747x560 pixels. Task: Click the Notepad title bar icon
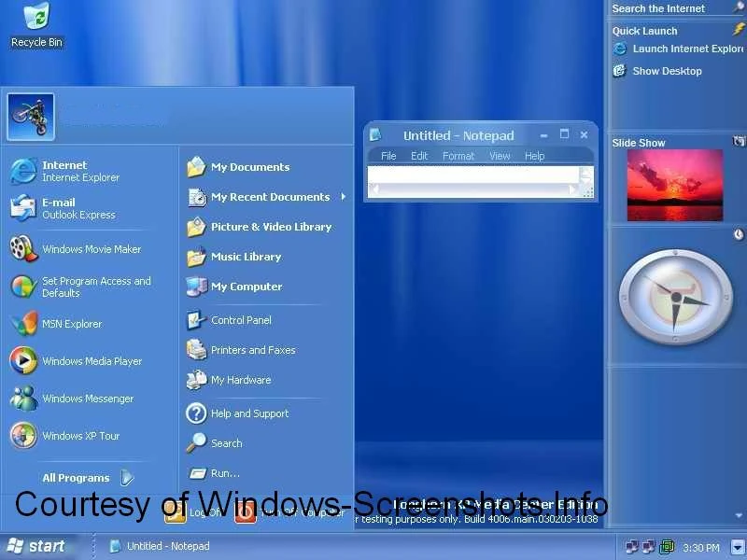pos(375,135)
